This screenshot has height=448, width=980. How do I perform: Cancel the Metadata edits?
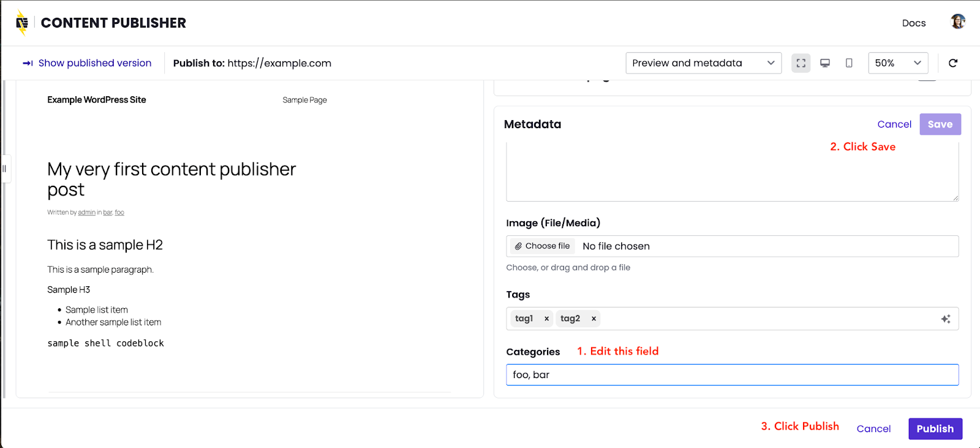click(x=894, y=124)
